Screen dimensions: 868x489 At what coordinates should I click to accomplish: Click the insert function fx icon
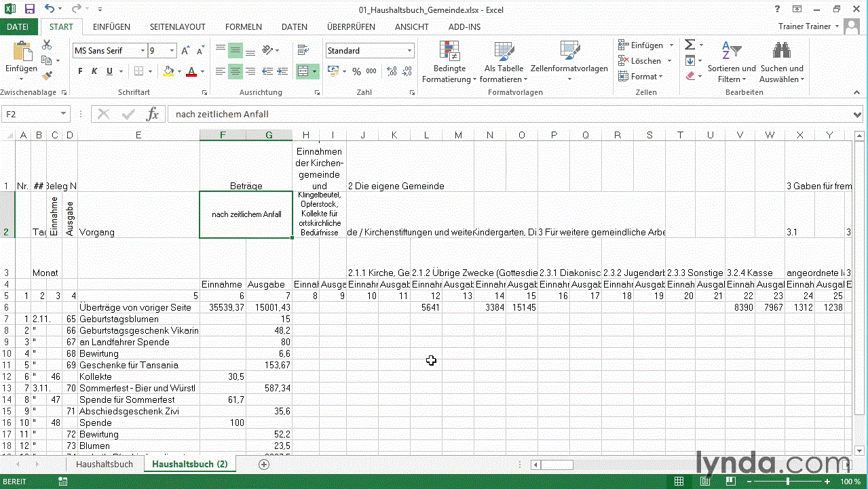153,114
